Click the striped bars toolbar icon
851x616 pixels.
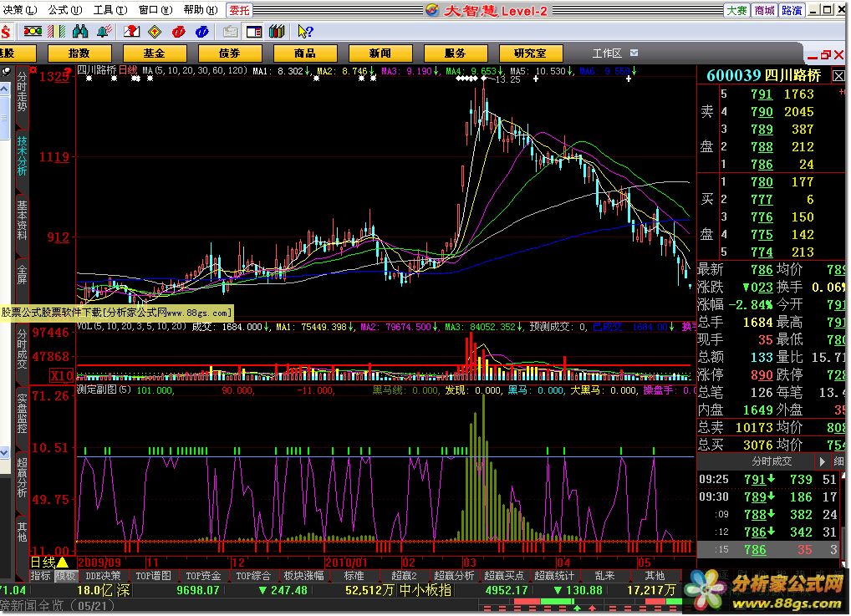(x=57, y=32)
